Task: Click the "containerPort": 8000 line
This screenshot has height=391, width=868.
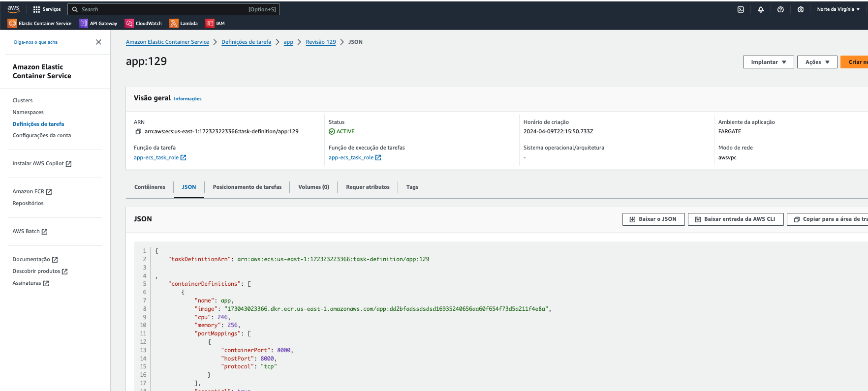Action: pos(257,350)
